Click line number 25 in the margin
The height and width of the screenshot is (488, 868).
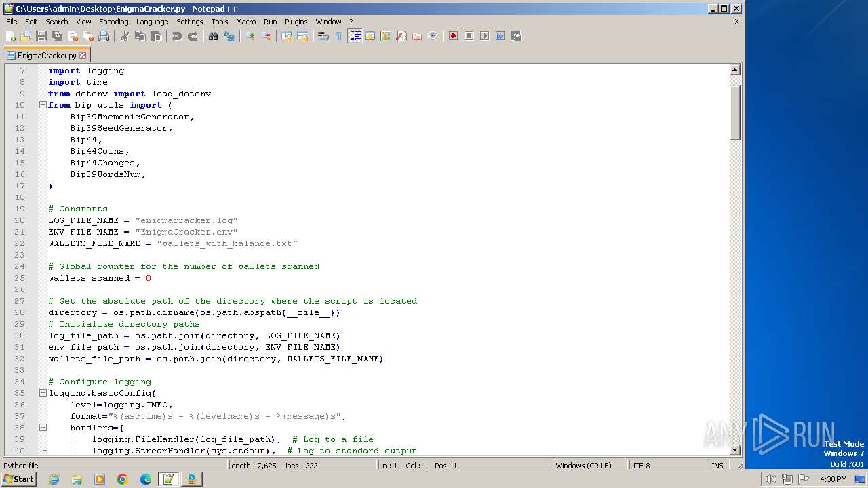click(x=20, y=278)
